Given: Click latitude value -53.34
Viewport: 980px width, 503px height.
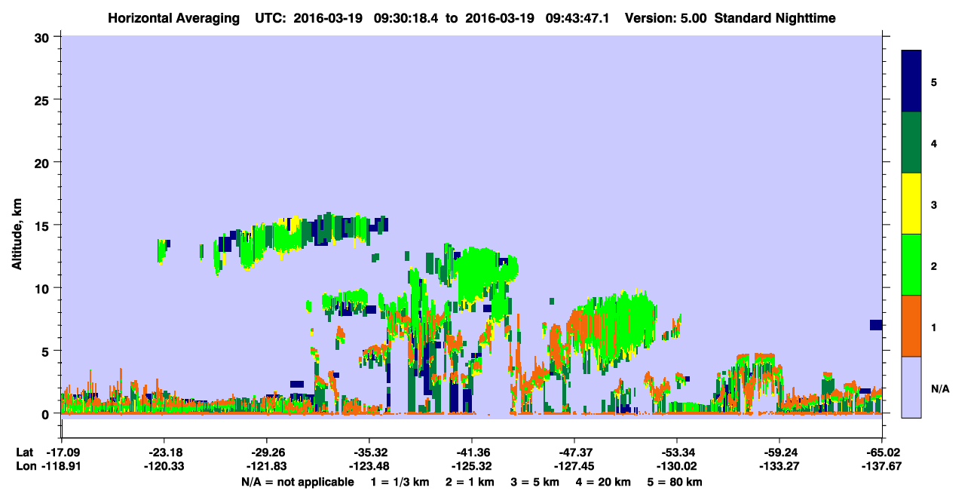Looking at the screenshot, I should click(x=676, y=452).
